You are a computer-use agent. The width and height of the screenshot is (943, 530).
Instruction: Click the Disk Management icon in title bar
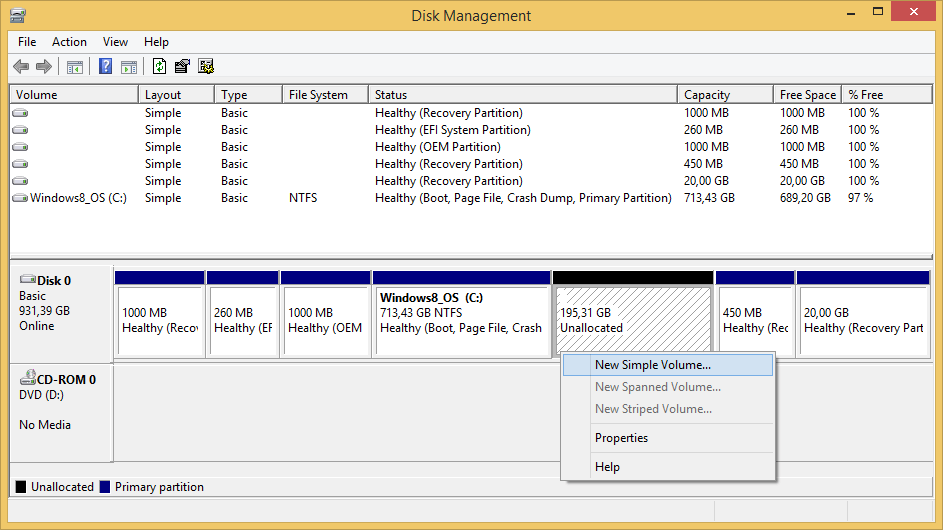coord(16,16)
